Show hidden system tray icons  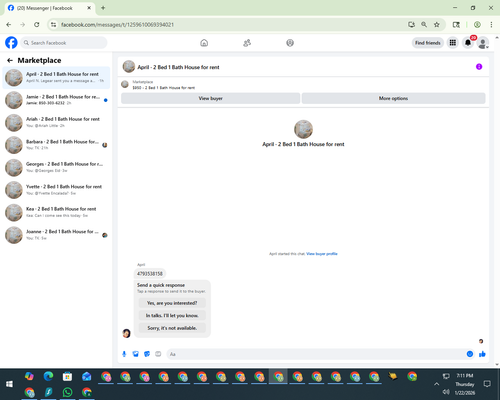(x=436, y=384)
